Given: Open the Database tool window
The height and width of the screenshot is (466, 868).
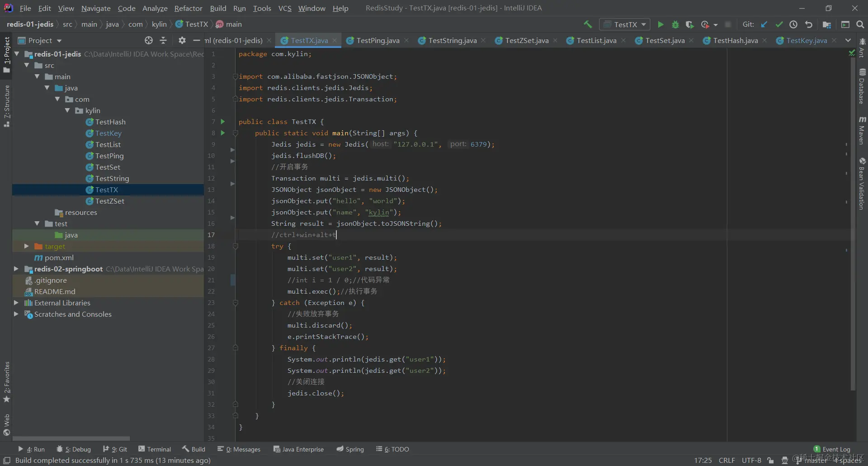Looking at the screenshot, I should (862, 86).
